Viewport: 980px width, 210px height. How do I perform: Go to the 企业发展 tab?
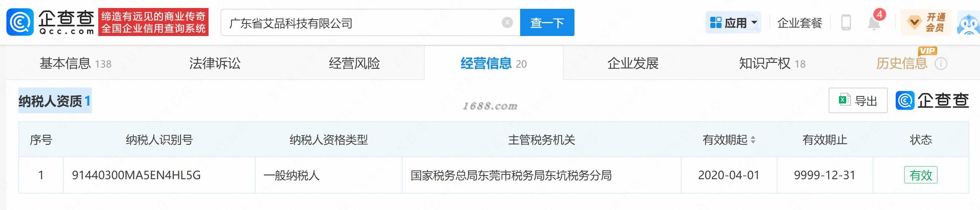pyautogui.click(x=633, y=63)
